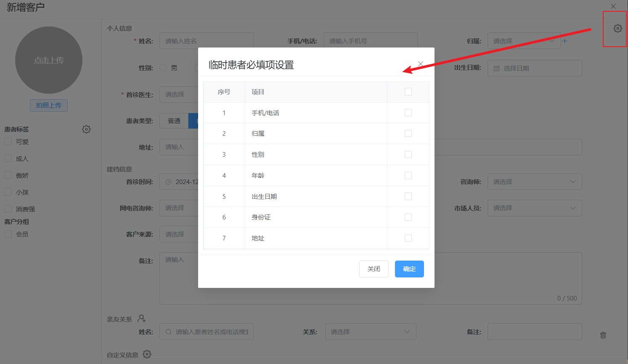The width and height of the screenshot is (628, 364).
Task: Open the 客户来源 dropdown
Action: click(x=179, y=234)
